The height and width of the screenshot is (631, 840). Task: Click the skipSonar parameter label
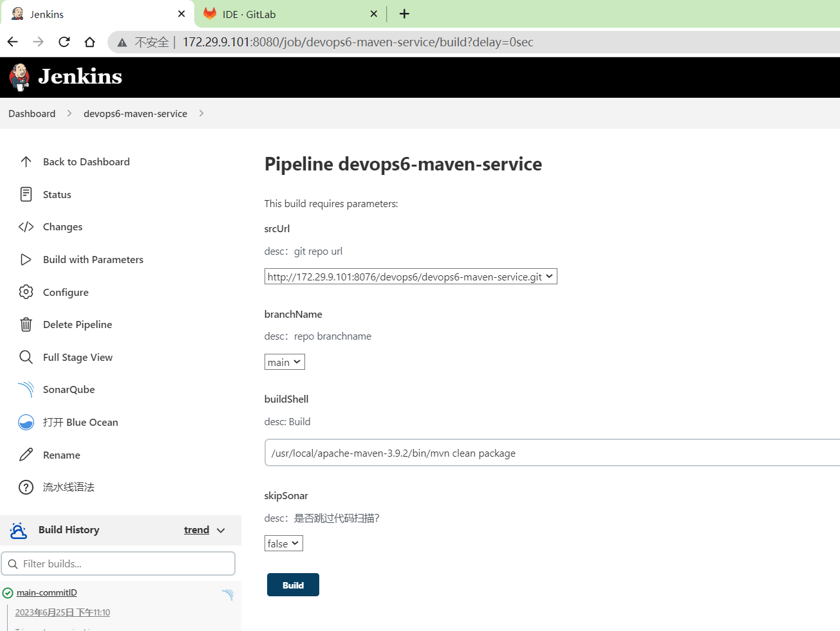tap(286, 495)
